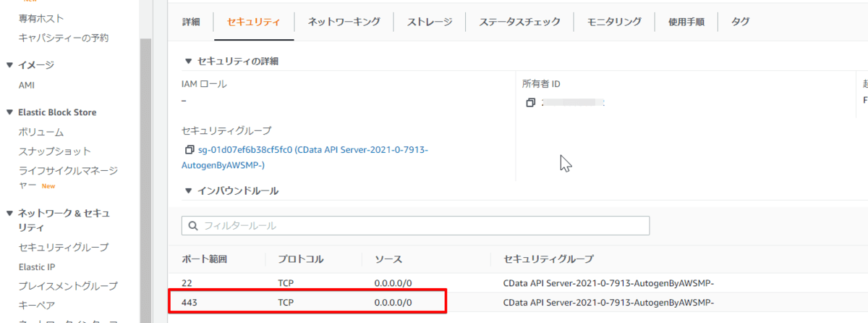Collapse the ネットワーク & セキュリティ sidebar group
This screenshot has height=323, width=868.
pos(10,213)
